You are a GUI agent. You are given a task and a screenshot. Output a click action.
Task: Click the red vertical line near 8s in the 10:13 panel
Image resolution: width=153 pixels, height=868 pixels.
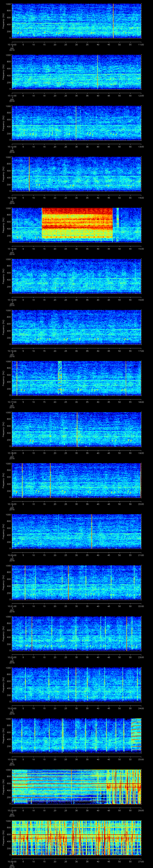tap(29, 174)
